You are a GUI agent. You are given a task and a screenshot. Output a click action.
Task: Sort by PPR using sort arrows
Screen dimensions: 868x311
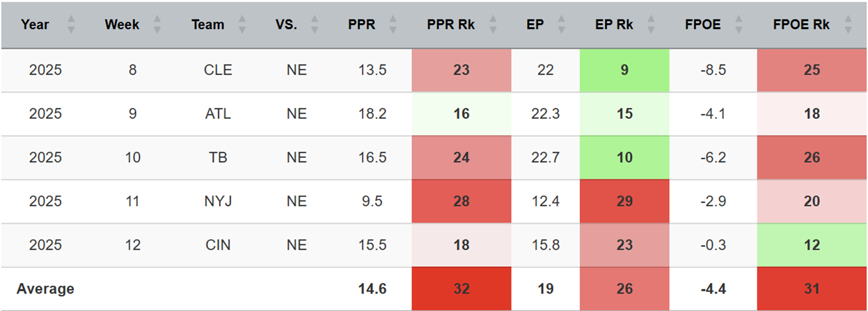point(393,25)
